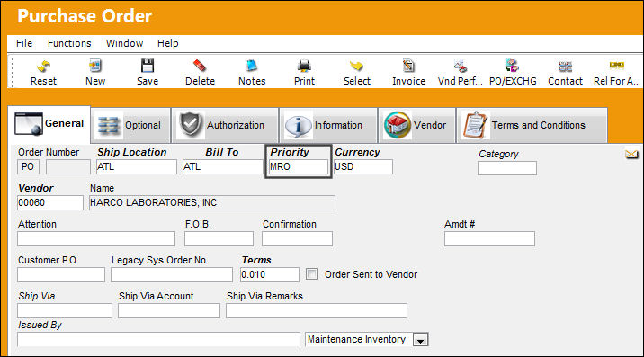This screenshot has width=644, height=357.
Task: Switch to the General tab
Action: pyautogui.click(x=49, y=124)
